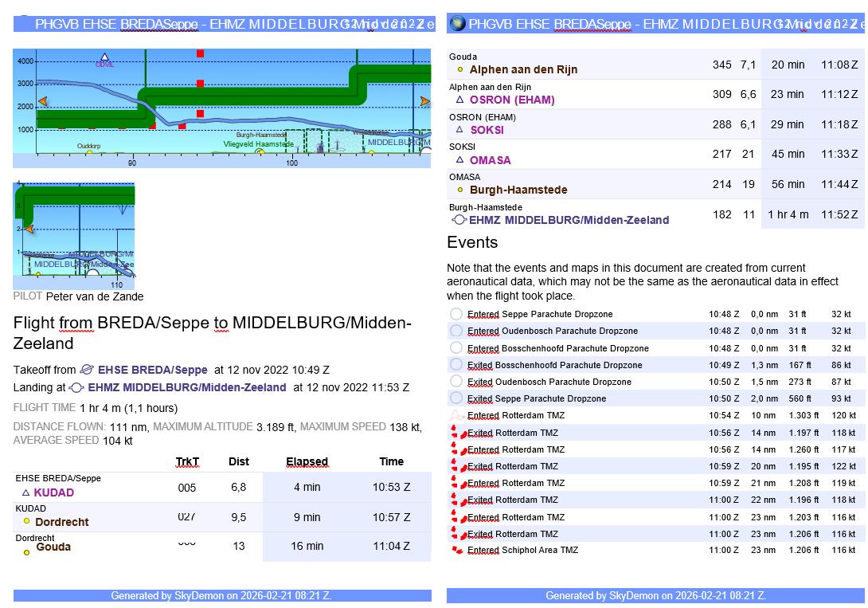
Task: Click the left page title bar PHGVB EHSE BREDASeppe
Action: point(225,24)
